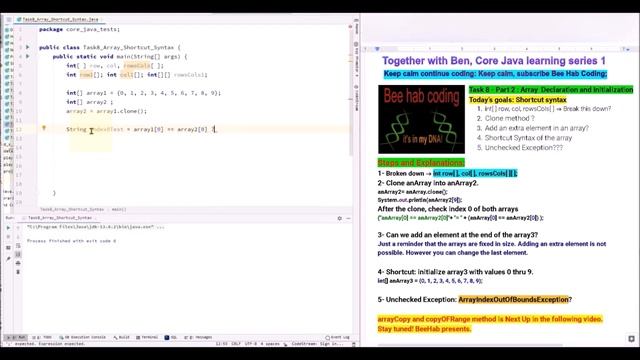This screenshot has width=640, height=360.
Task: Click the icon at the document's bottom-right corner
Action: point(631,339)
